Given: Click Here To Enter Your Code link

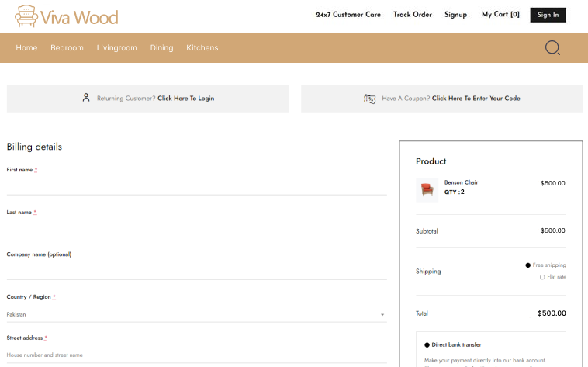Looking at the screenshot, I should click(x=476, y=99).
